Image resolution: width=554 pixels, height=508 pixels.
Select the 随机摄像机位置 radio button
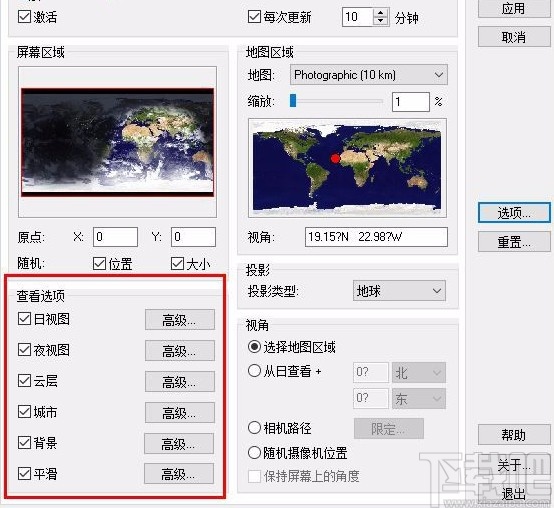click(x=254, y=453)
